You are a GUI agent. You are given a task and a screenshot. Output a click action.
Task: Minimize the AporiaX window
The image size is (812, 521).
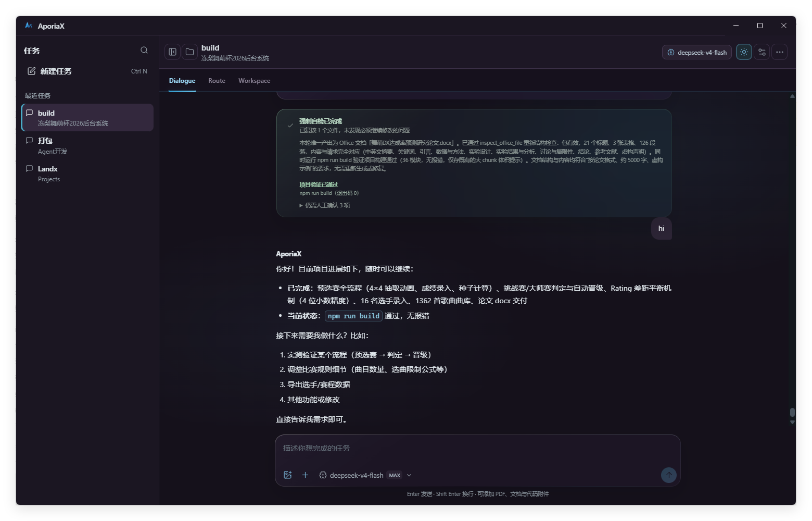[x=736, y=26]
